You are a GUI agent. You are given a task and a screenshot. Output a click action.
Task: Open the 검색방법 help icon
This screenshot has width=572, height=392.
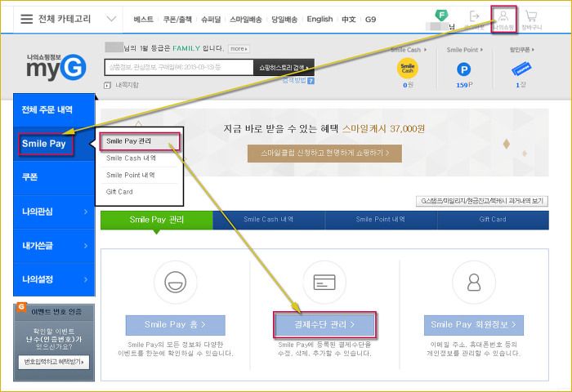tap(311, 81)
